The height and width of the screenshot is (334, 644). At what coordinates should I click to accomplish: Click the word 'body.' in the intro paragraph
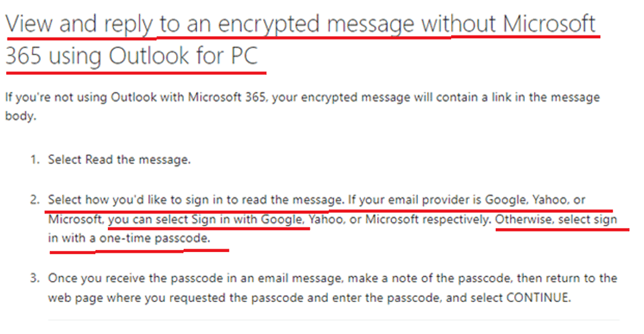click(21, 116)
